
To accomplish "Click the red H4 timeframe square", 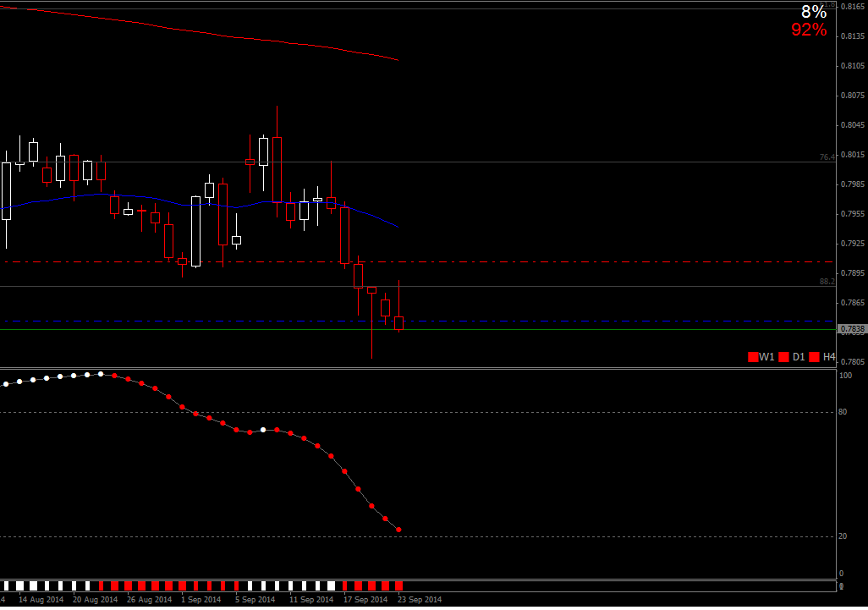I will [814, 357].
